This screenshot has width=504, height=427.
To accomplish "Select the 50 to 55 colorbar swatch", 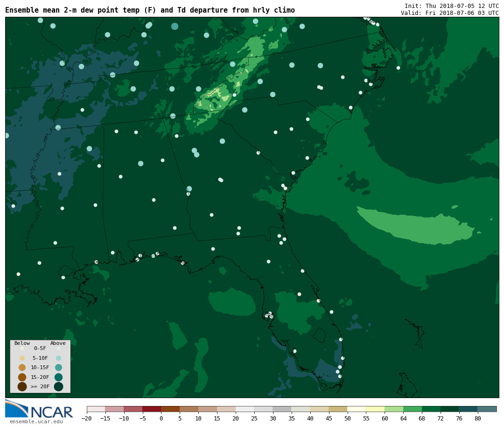I will click(357, 409).
